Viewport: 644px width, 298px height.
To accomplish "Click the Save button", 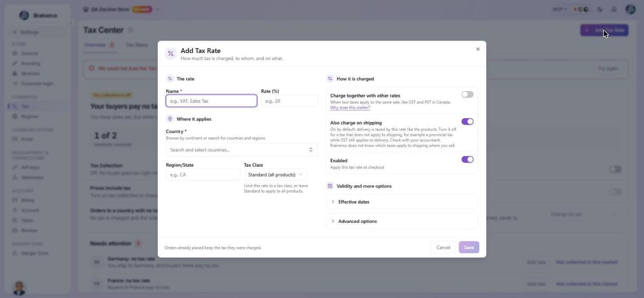I will tap(469, 248).
